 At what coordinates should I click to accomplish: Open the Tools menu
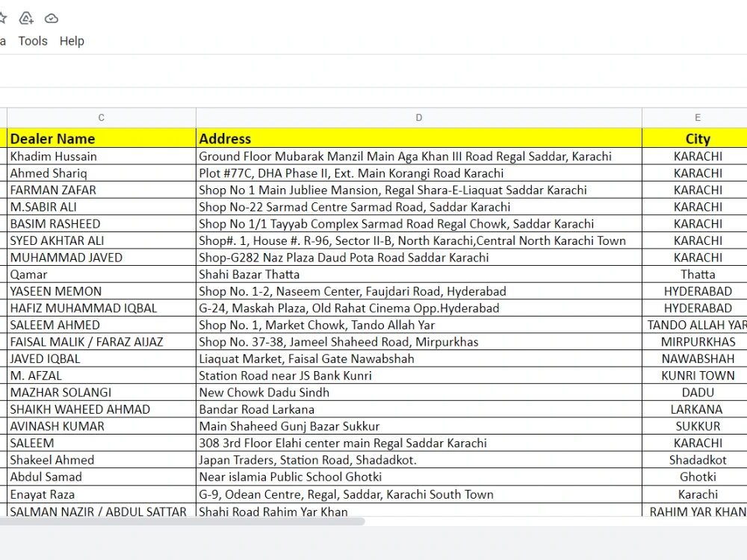tap(33, 41)
